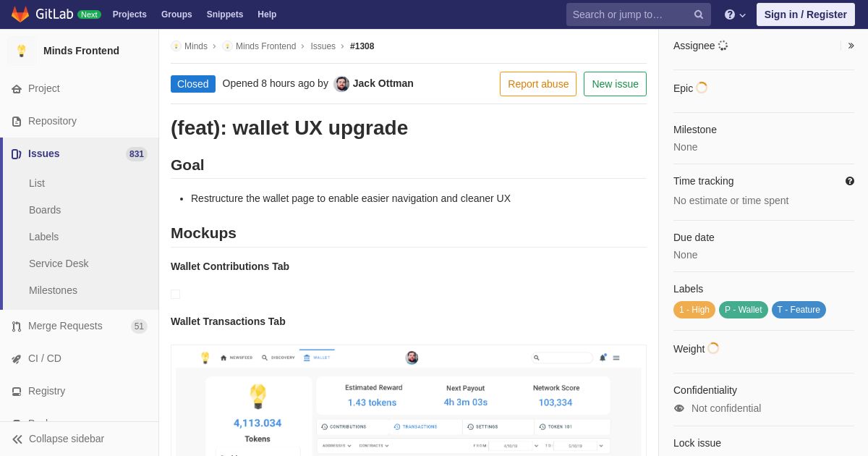
Task: Click the CI / CD rocket icon
Action: coord(17,359)
